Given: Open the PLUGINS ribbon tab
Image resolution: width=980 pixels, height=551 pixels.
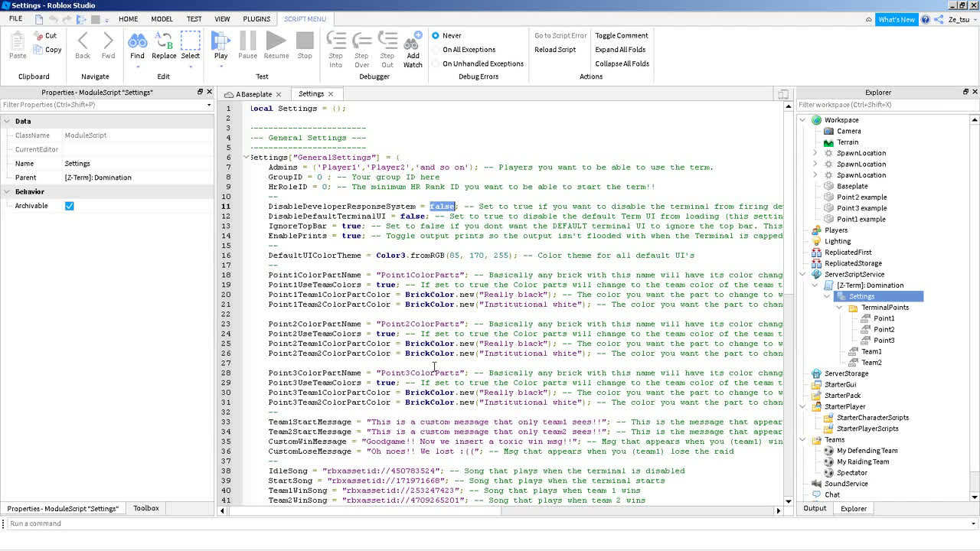Looking at the screenshot, I should pyautogui.click(x=256, y=19).
